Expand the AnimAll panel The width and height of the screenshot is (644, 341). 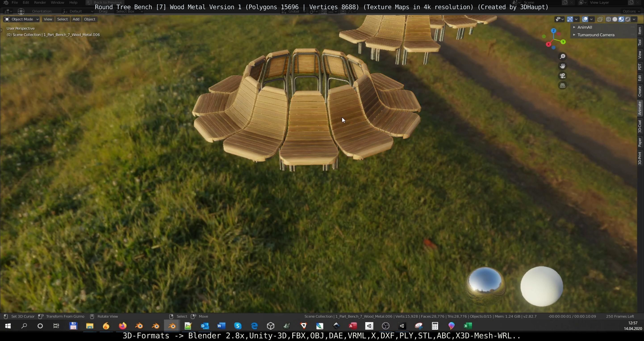pos(585,27)
